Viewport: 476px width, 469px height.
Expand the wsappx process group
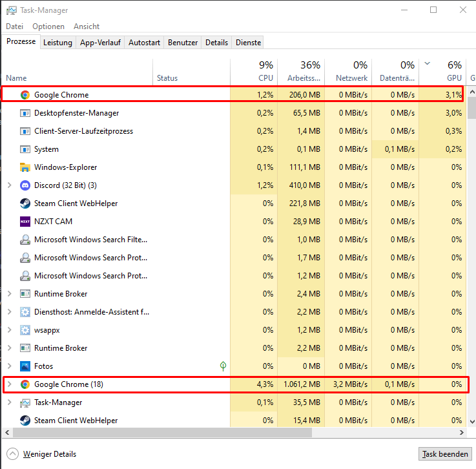(x=10, y=329)
